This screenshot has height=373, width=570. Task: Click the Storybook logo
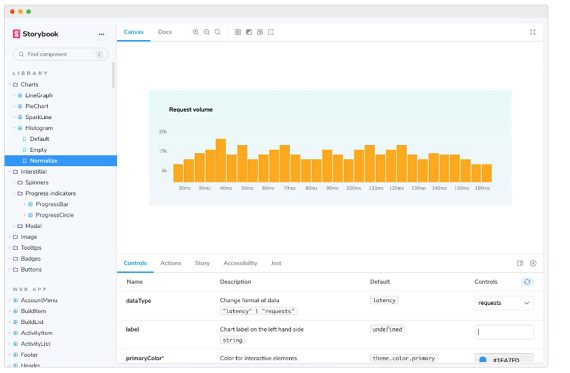click(x=35, y=34)
